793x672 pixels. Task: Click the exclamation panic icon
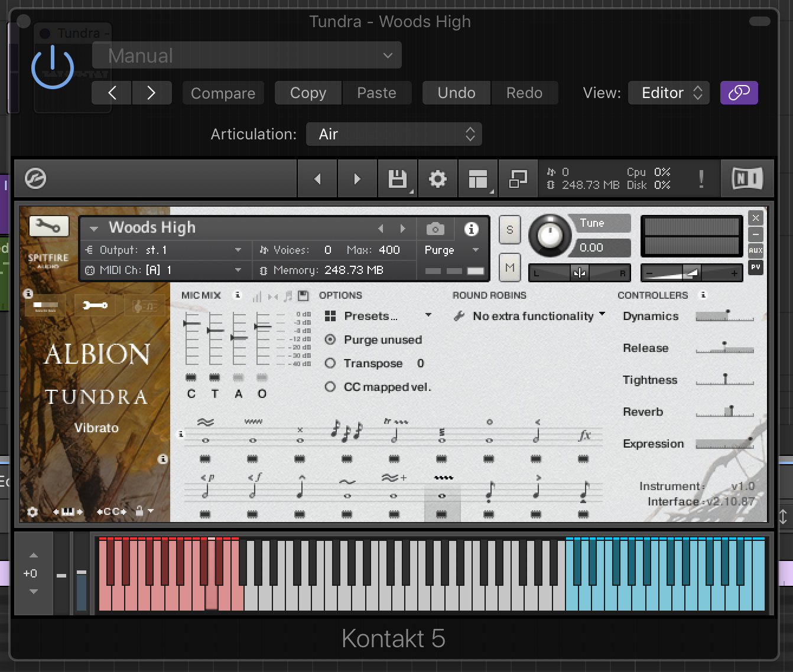pyautogui.click(x=701, y=178)
